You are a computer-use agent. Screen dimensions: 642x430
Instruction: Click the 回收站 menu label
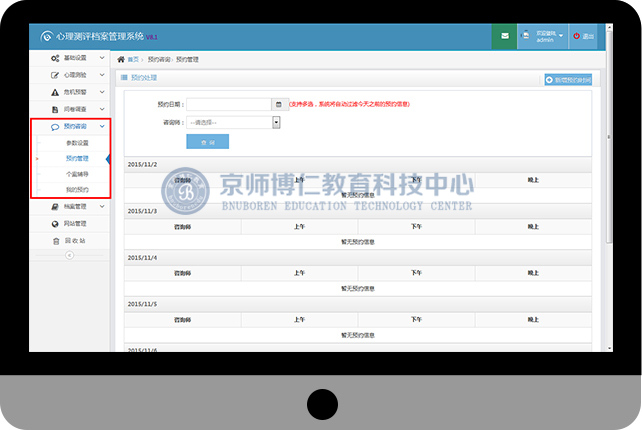pyautogui.click(x=75, y=241)
